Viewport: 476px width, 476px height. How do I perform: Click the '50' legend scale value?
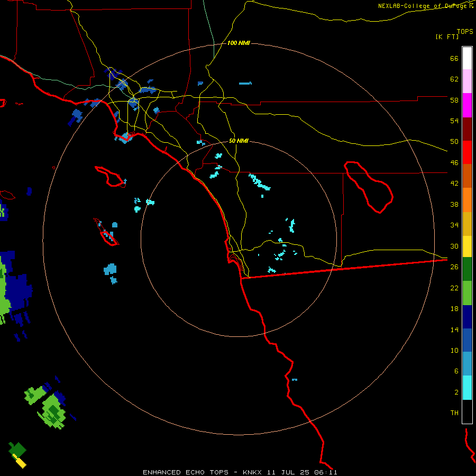(454, 142)
